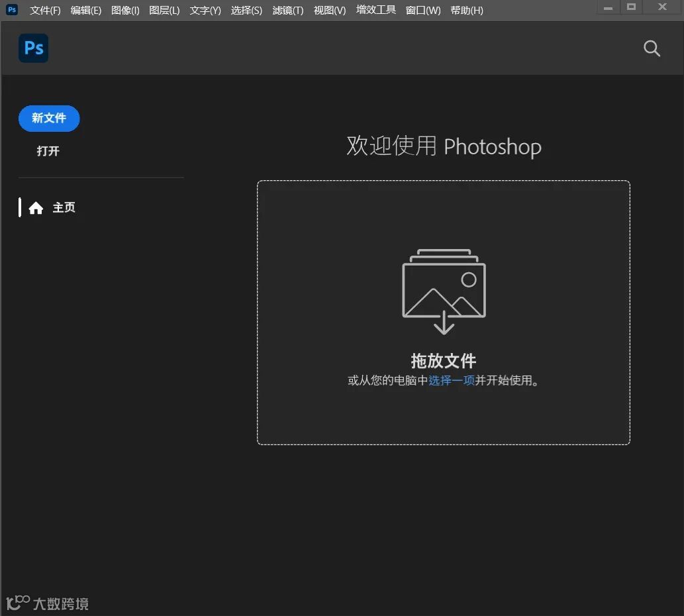Open the 帮助(H) menu

point(467,10)
